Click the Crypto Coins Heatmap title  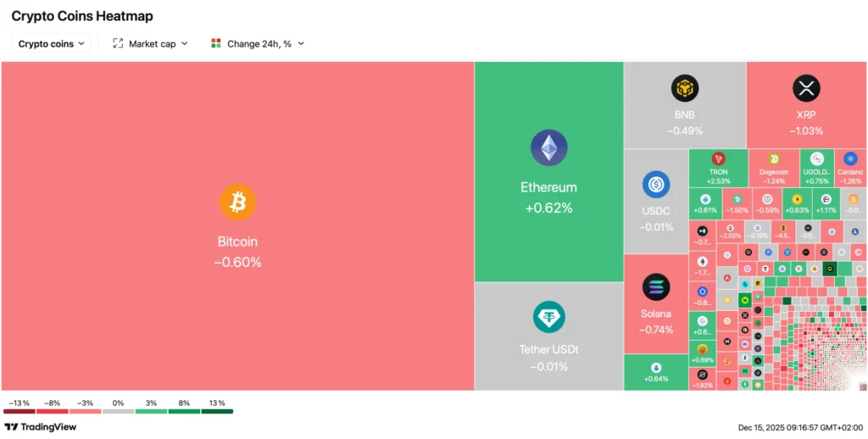82,16
